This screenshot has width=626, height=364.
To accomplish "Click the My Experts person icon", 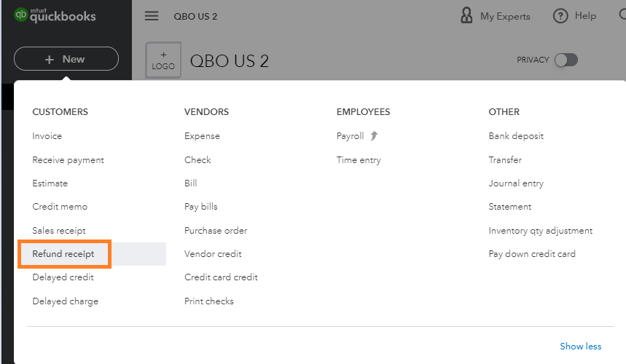I will (466, 16).
